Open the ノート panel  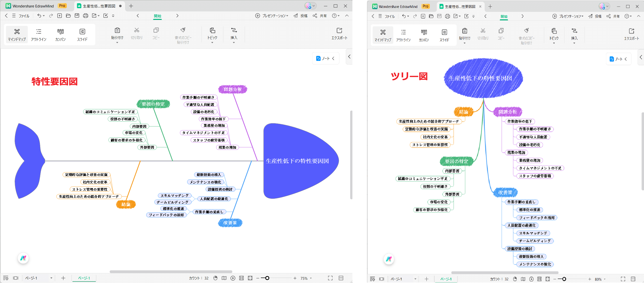(x=324, y=58)
